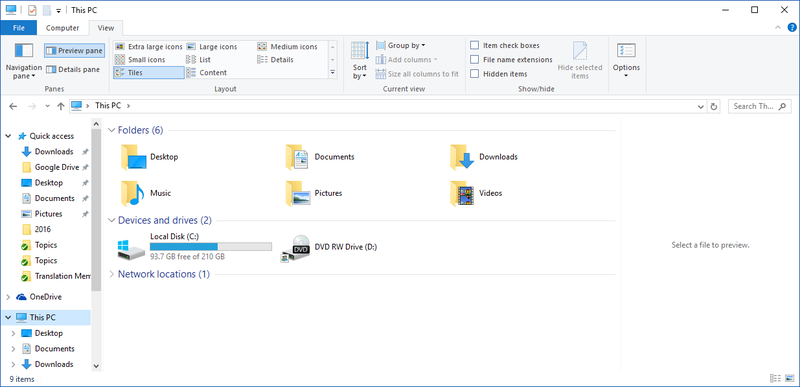Open address bar history dropdown

[x=701, y=107]
